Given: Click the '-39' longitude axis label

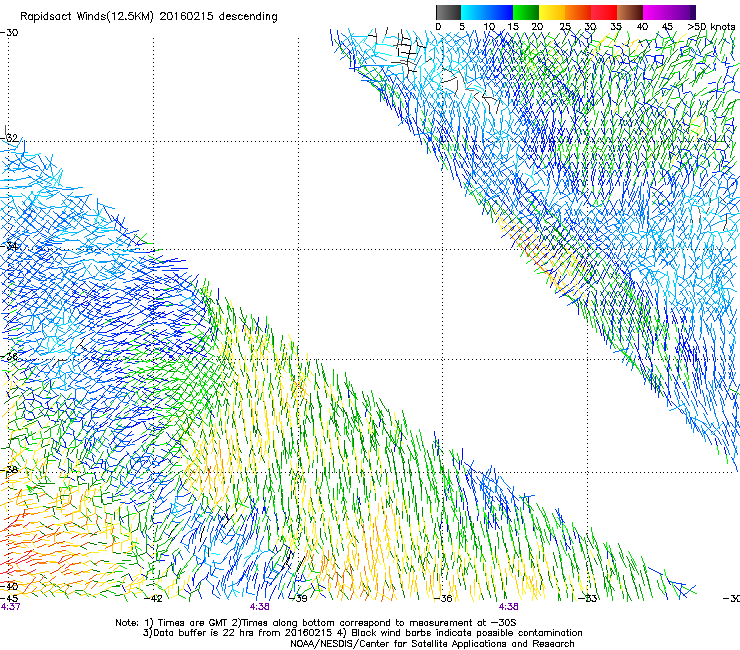Looking at the screenshot, I should pos(298,599).
